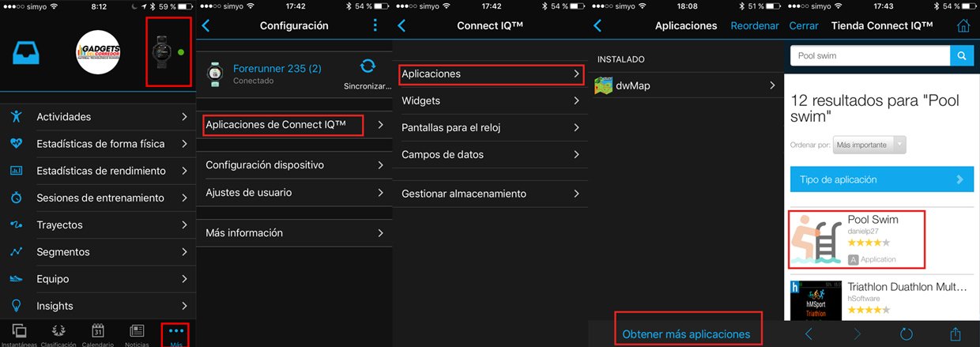
Task: Tap the Reordenar button
Action: tap(755, 25)
